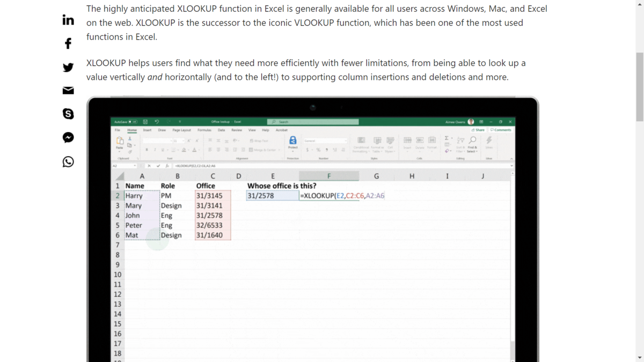Open the Review ribbon tab
The width and height of the screenshot is (644, 362).
[237, 130]
